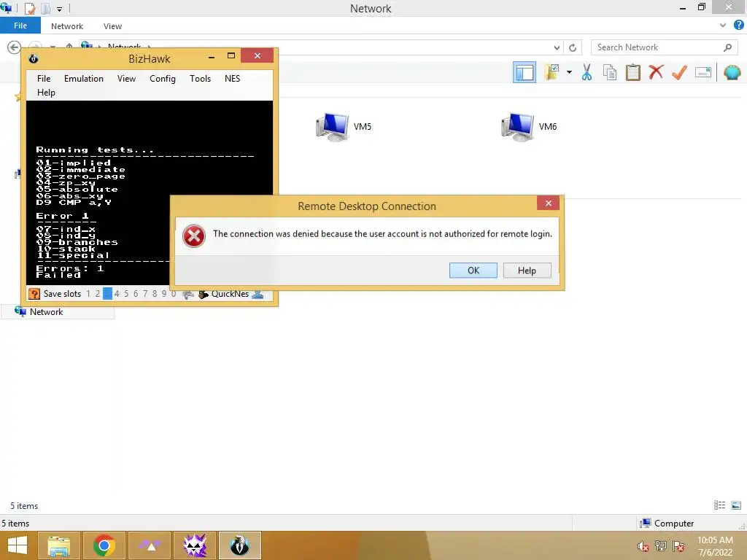747x560 pixels.
Task: Click the Back arrow in Explorer
Action: click(x=14, y=47)
